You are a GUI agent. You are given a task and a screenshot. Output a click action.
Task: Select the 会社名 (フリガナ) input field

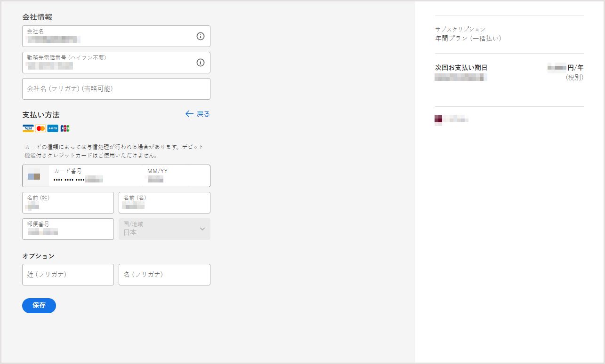click(116, 89)
